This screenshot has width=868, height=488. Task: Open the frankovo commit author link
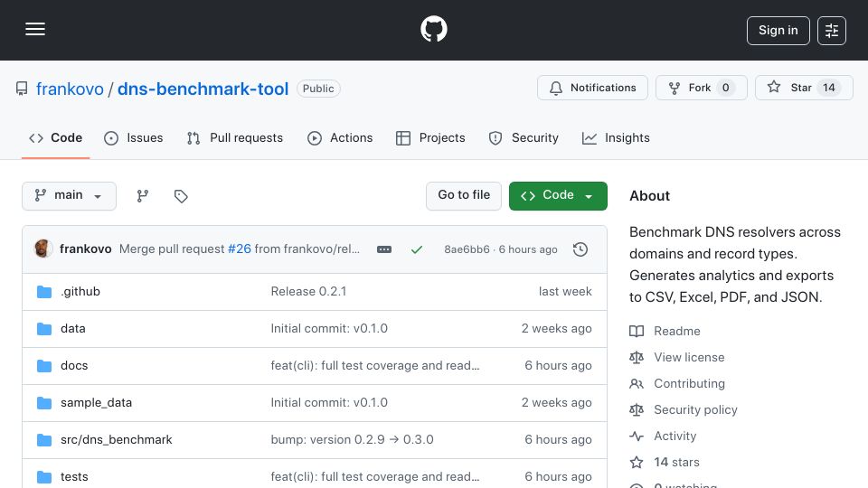[85, 249]
